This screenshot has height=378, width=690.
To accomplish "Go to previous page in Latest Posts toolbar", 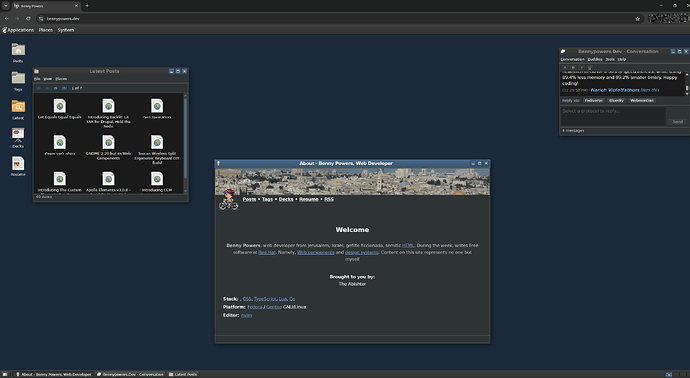I will (47, 88).
